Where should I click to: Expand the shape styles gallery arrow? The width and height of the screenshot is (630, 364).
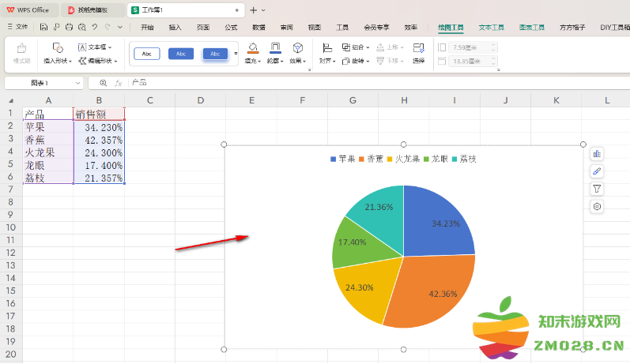click(236, 54)
